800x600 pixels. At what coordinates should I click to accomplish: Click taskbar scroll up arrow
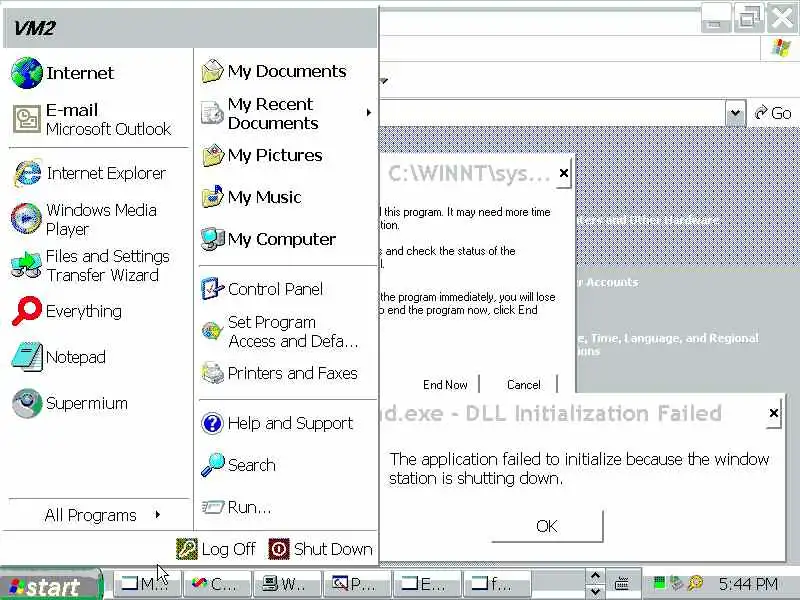[x=595, y=576]
